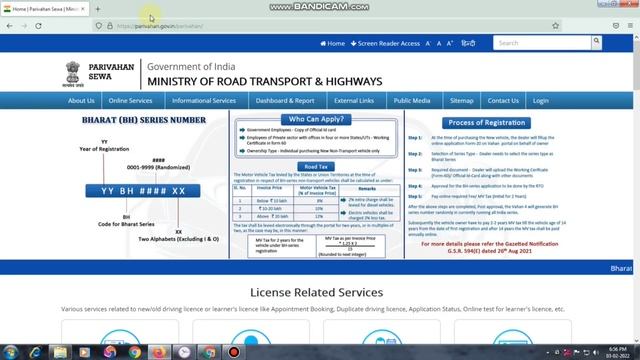640x360 pixels.
Task: Switch language to Hindi
Action: click(x=468, y=43)
